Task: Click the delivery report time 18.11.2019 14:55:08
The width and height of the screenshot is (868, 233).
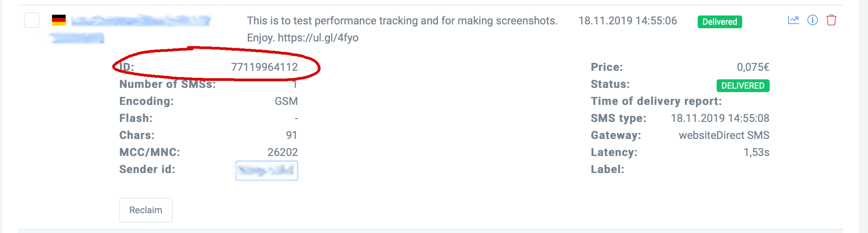Action: pos(720,118)
